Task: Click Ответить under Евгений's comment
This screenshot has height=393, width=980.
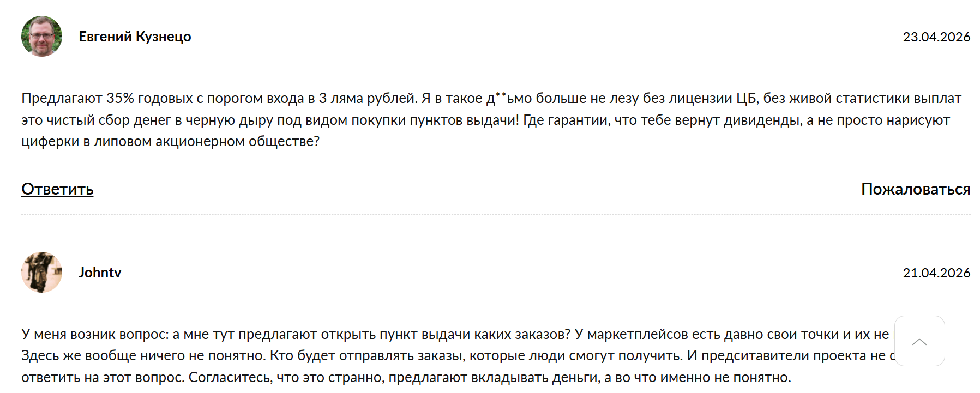Action: click(x=57, y=189)
